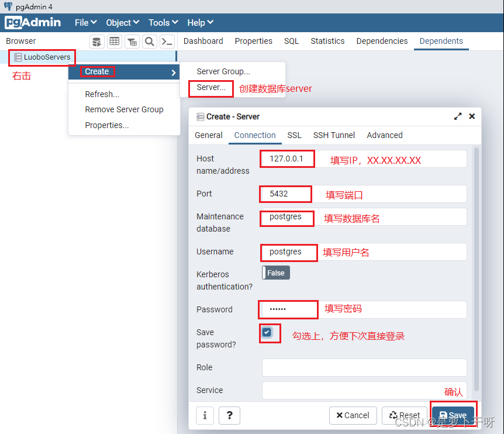504x434 pixels.
Task: Click the Reset button
Action: pyautogui.click(x=405, y=415)
